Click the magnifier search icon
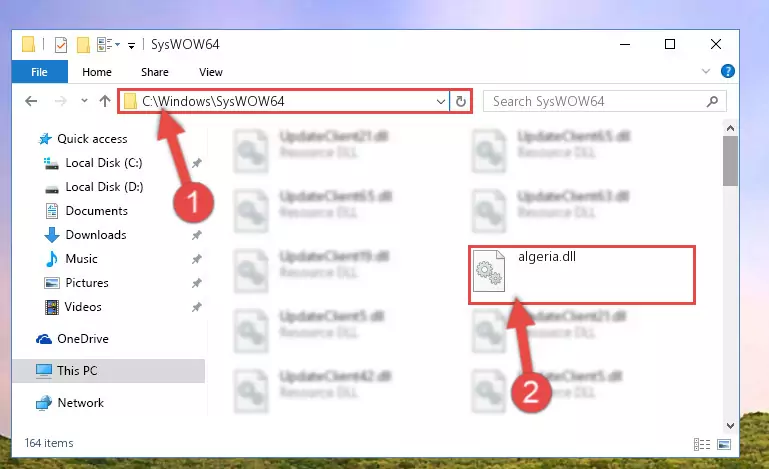The height and width of the screenshot is (469, 769). pyautogui.click(x=712, y=102)
